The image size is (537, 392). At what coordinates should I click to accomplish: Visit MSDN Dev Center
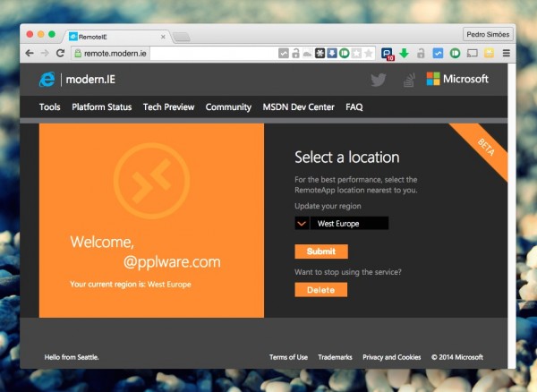click(x=298, y=107)
